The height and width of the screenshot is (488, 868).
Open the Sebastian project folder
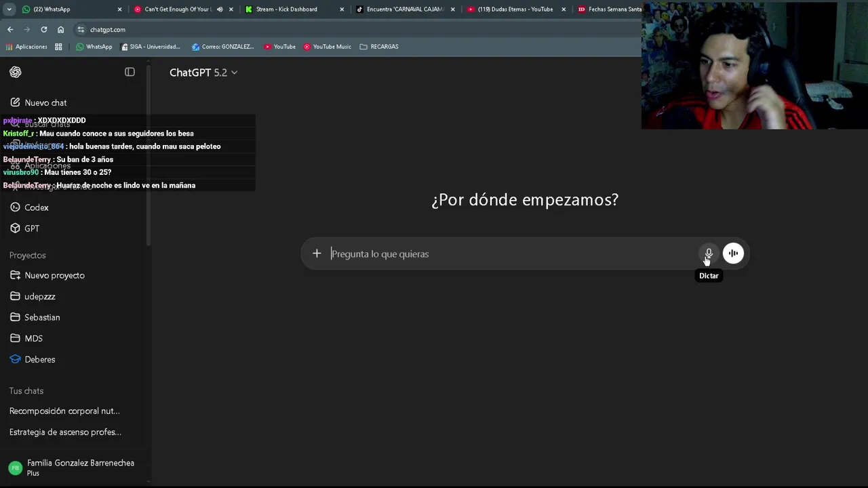tap(42, 317)
